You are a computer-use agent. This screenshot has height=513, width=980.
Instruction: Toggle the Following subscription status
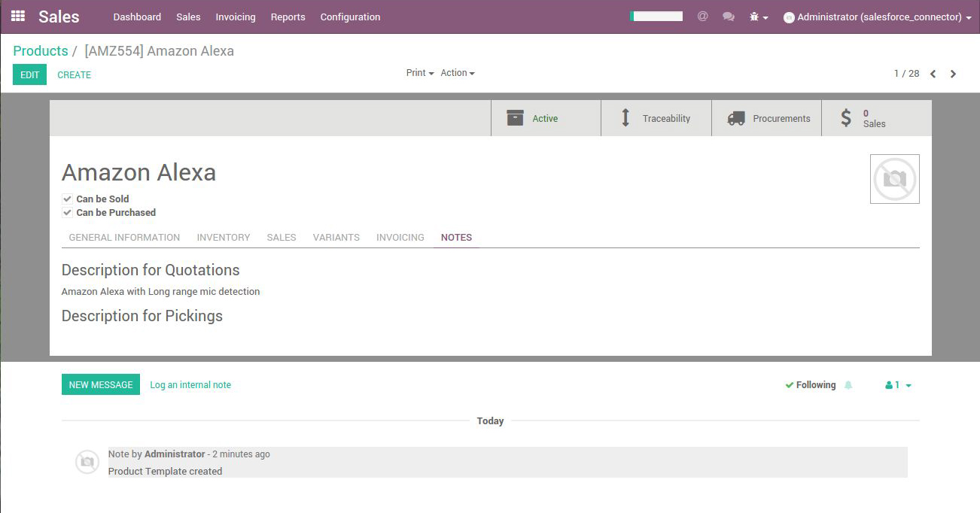pyautogui.click(x=810, y=385)
